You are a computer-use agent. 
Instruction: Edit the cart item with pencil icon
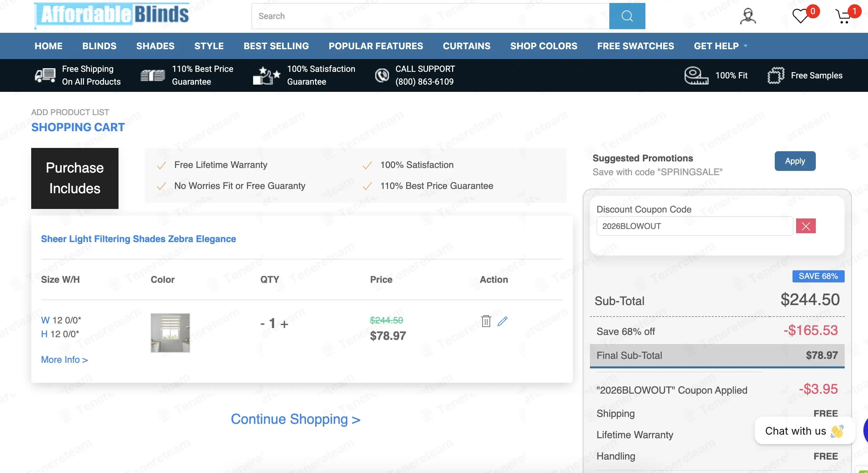coord(502,321)
